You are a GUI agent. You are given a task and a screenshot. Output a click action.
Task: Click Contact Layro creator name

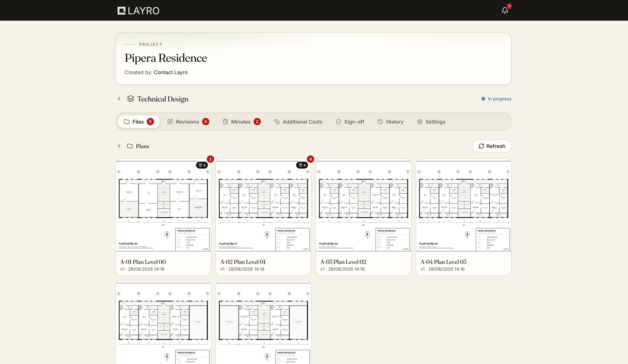(x=171, y=72)
